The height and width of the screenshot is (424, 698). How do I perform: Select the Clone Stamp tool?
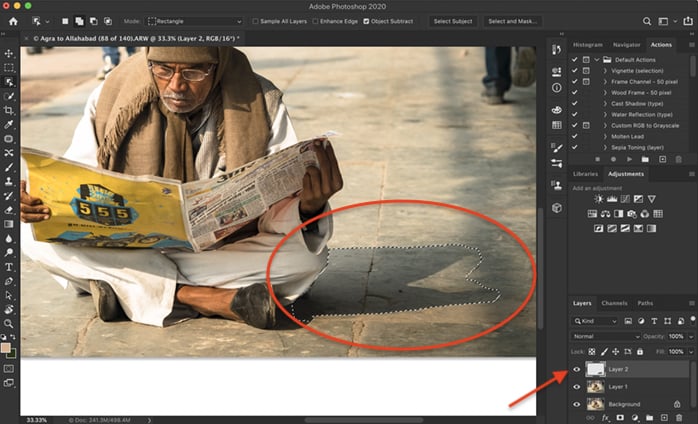[8, 181]
